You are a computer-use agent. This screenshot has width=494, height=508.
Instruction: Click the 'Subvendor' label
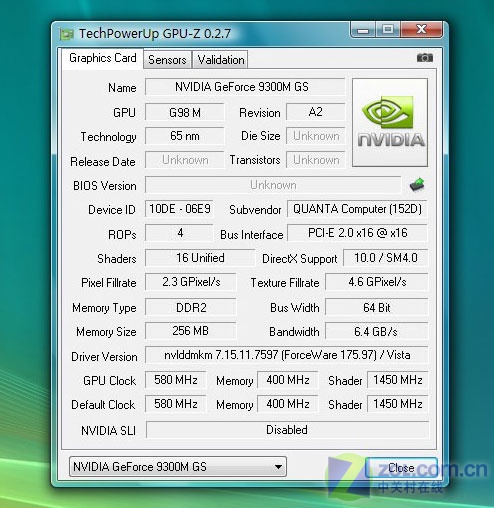click(255, 210)
